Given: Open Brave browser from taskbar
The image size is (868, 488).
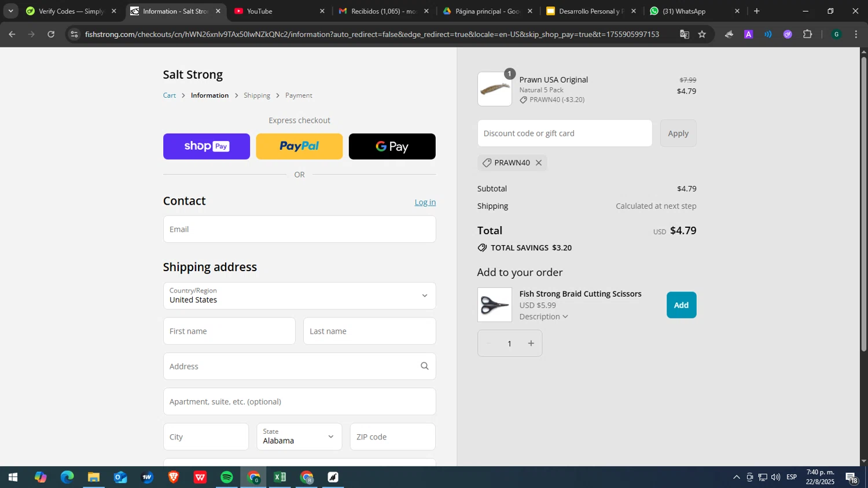Looking at the screenshot, I should [174, 478].
